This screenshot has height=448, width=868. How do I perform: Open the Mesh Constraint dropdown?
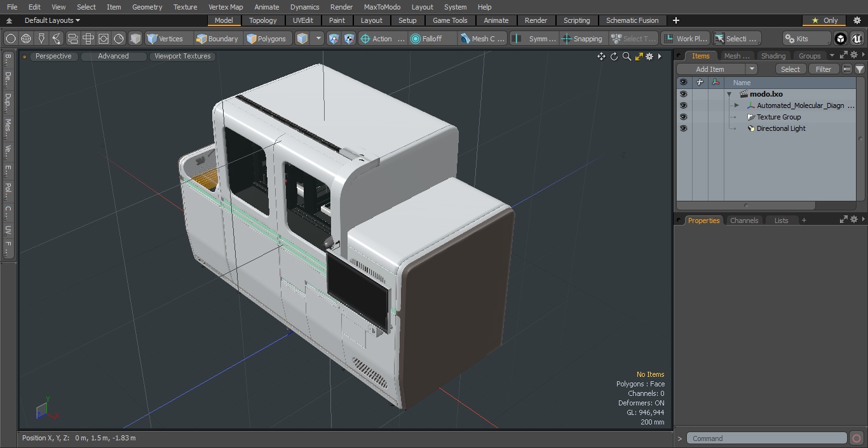483,39
